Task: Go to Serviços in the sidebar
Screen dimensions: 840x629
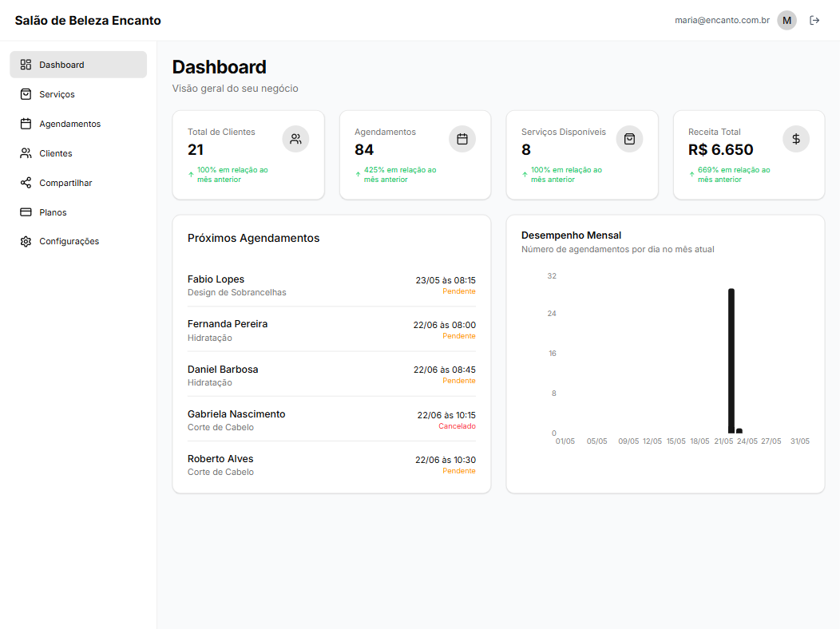Action: pyautogui.click(x=57, y=94)
